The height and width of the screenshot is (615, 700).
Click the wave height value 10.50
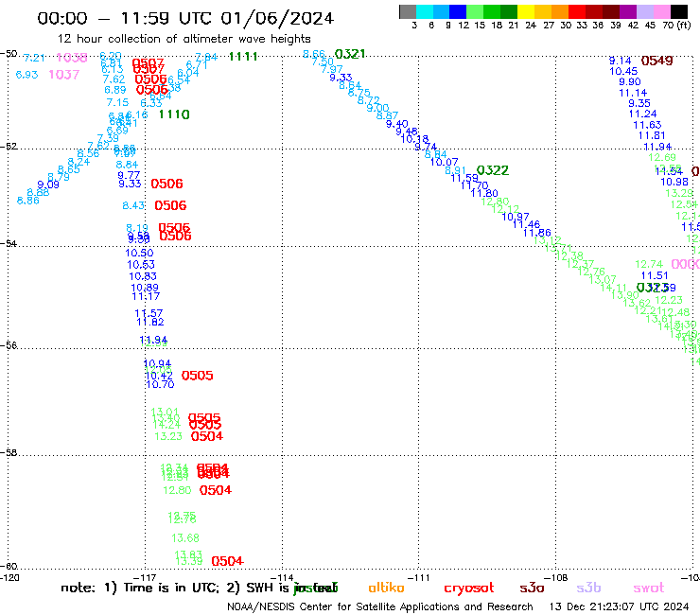[139, 253]
